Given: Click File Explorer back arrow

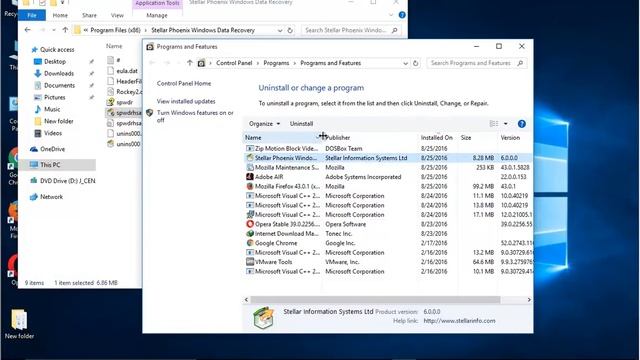Looking at the screenshot, I should [x=27, y=30].
